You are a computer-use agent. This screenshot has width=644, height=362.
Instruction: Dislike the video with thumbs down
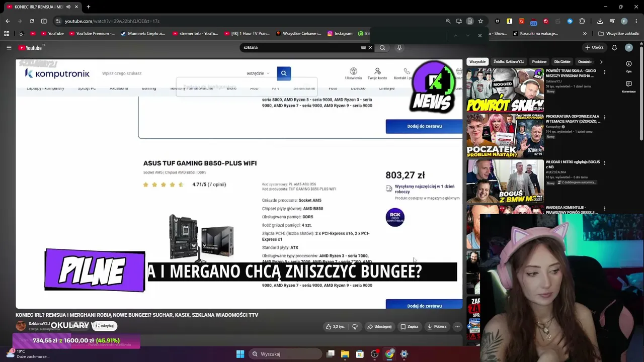[355, 326]
